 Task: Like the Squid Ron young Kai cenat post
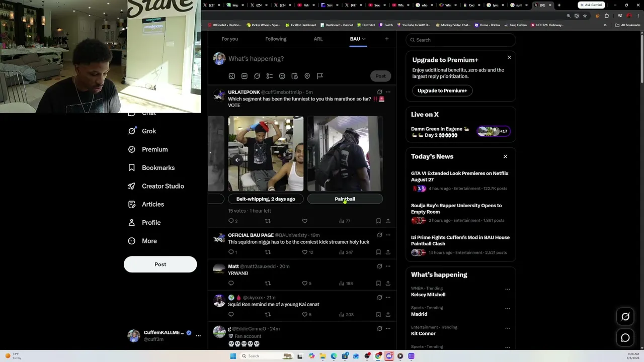point(304,314)
